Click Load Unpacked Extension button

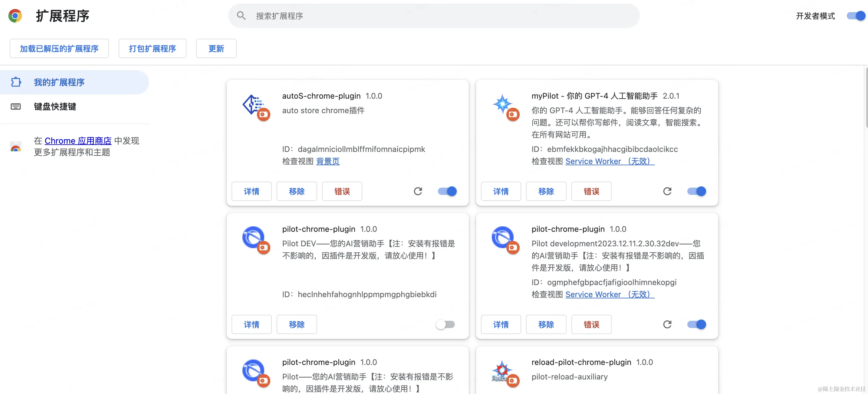pyautogui.click(x=59, y=48)
